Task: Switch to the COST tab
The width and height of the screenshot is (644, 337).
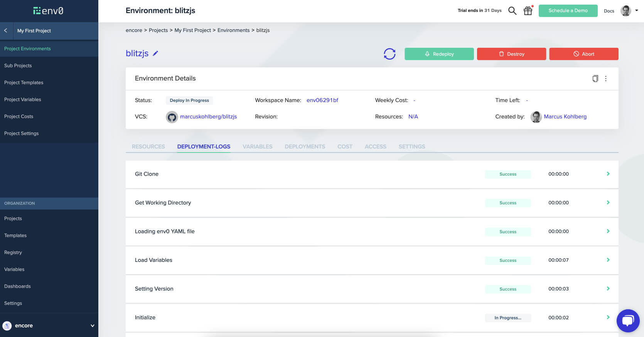Action: point(345,147)
